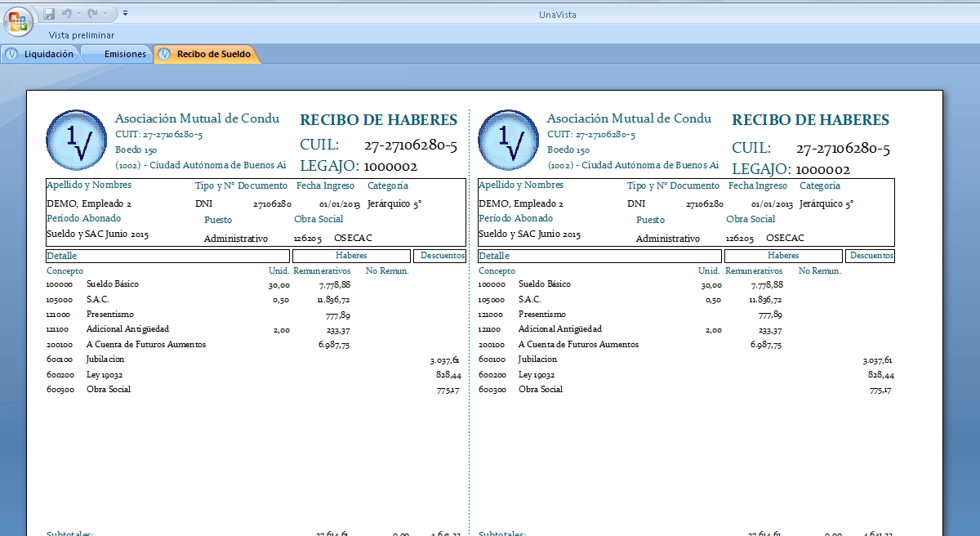The width and height of the screenshot is (980, 536).
Task: Click the Redo arrow icon
Action: (92, 14)
